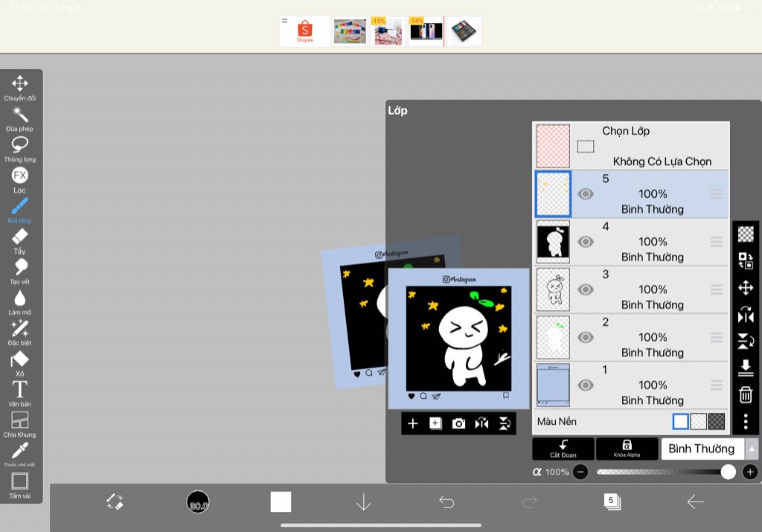Select the eyedropper tool

point(20,455)
